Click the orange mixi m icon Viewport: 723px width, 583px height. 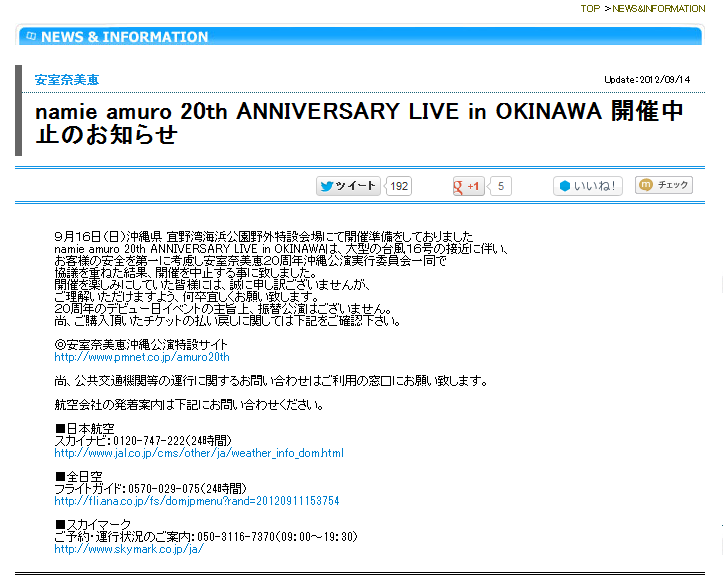(x=646, y=184)
